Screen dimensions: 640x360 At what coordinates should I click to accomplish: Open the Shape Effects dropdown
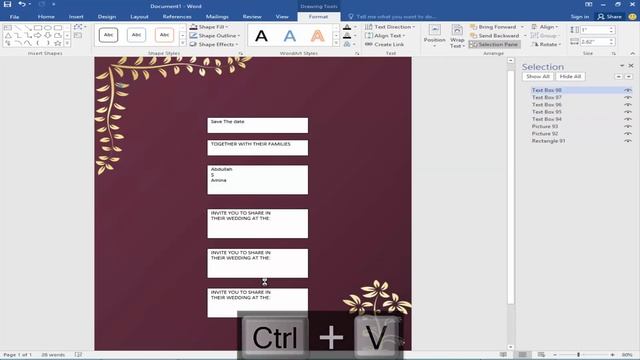coord(214,44)
